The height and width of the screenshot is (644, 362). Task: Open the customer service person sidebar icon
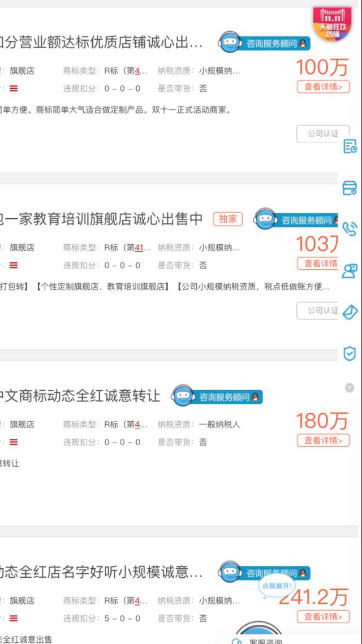click(350, 271)
